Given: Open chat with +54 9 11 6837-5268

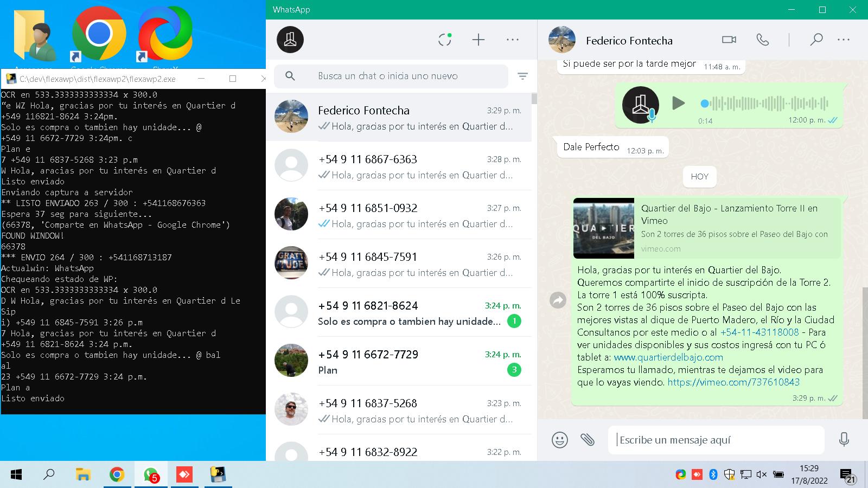Looking at the screenshot, I should pyautogui.click(x=399, y=410).
